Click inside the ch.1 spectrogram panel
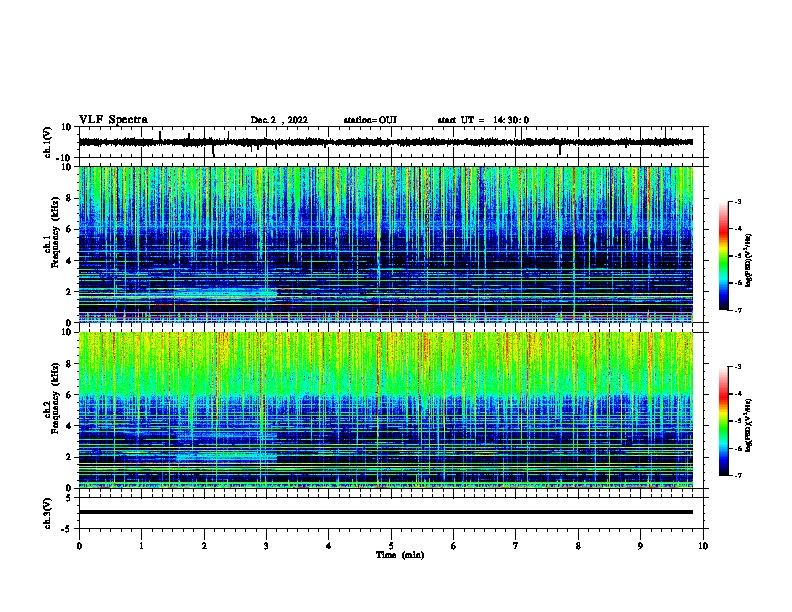Image resolution: width=792 pixels, height=612 pixels. click(386, 244)
